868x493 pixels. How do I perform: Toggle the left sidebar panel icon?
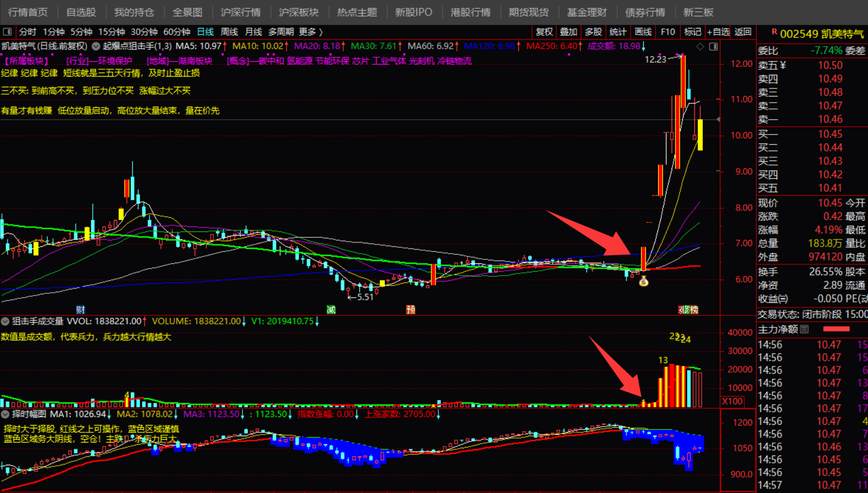[x=7, y=32]
